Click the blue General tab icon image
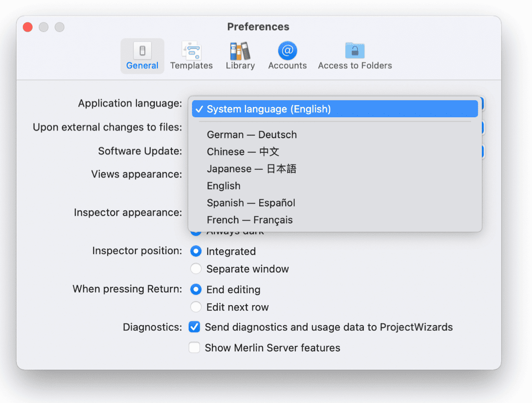Image resolution: width=532 pixels, height=403 pixels. coord(142,51)
